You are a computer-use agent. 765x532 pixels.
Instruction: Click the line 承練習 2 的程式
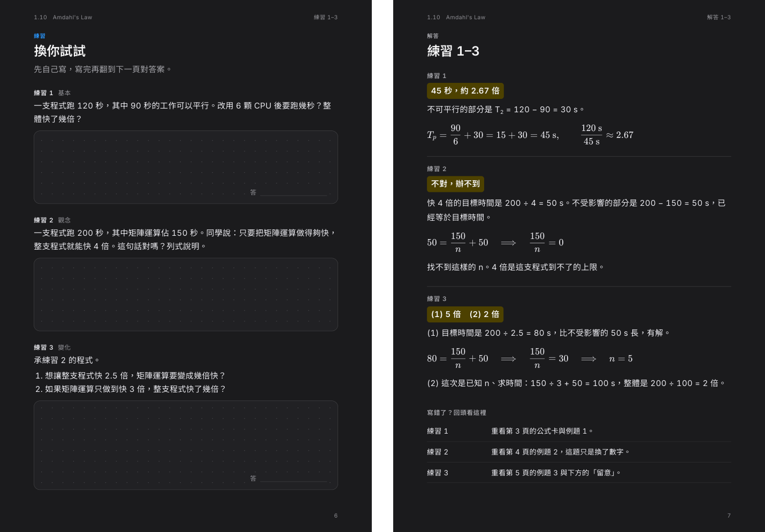(67, 360)
